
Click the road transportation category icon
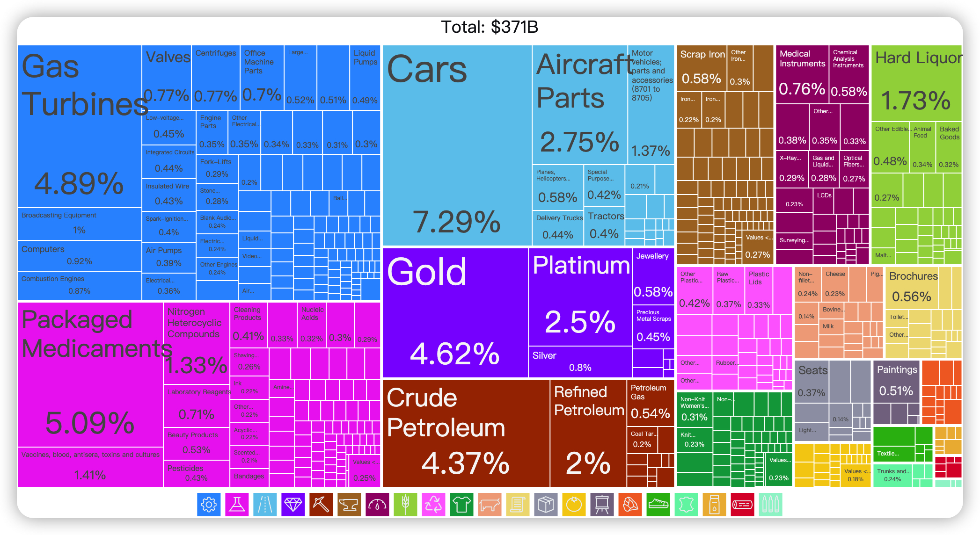pyautogui.click(x=265, y=505)
